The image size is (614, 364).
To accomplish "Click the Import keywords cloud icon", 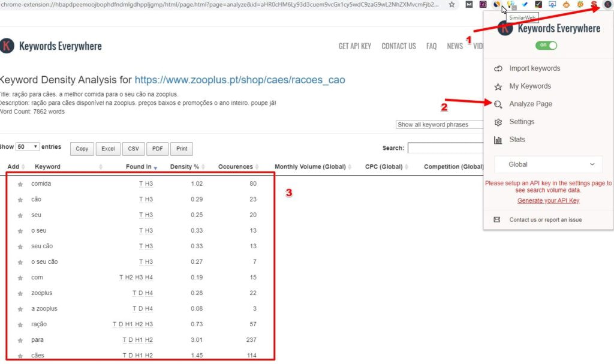I will 498,68.
